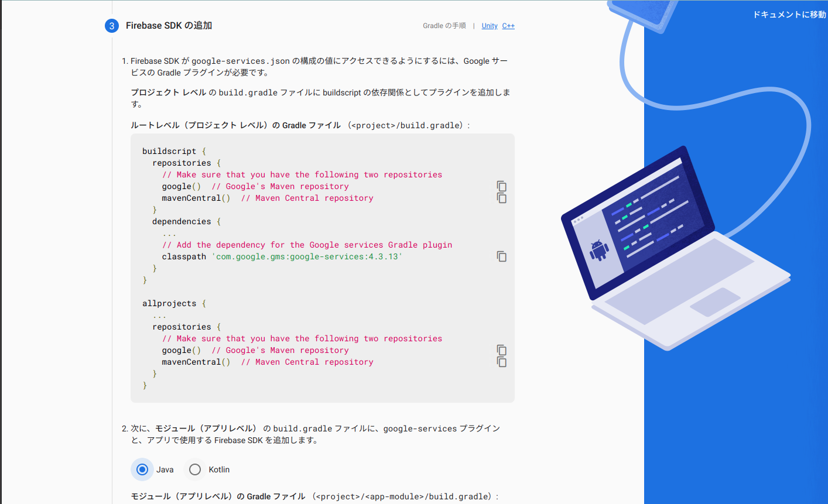
Task: Click the 'Add the dependency for the Google services' comment
Action: [307, 245]
